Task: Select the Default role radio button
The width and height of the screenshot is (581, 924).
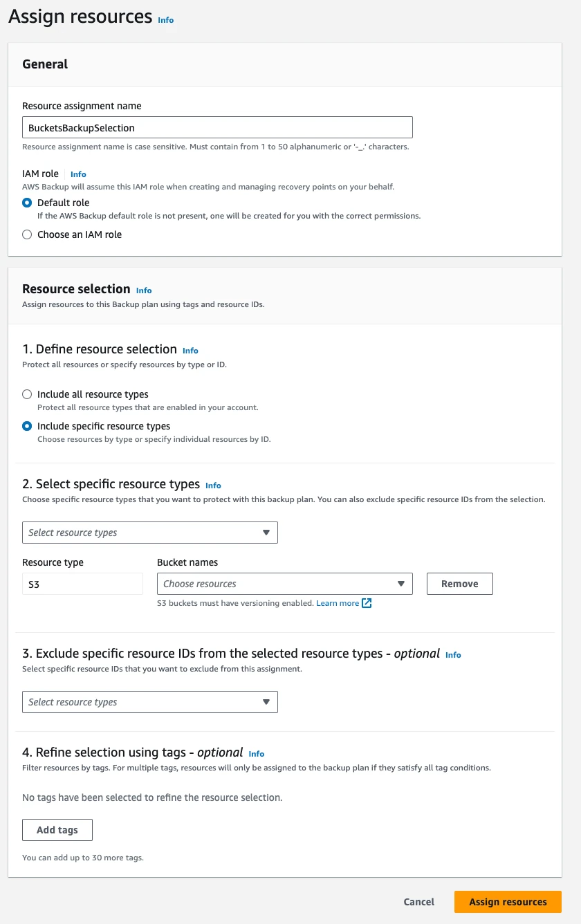Action: pyautogui.click(x=27, y=203)
